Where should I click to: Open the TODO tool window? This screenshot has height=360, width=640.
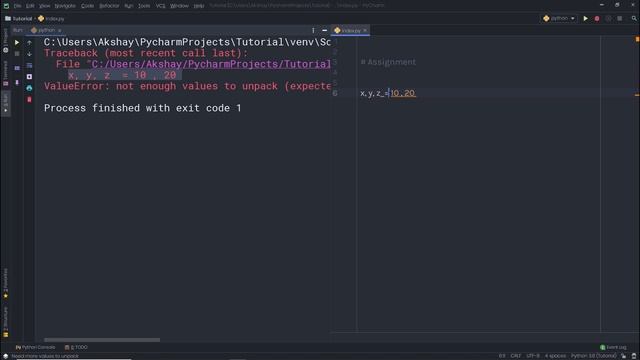click(76, 347)
